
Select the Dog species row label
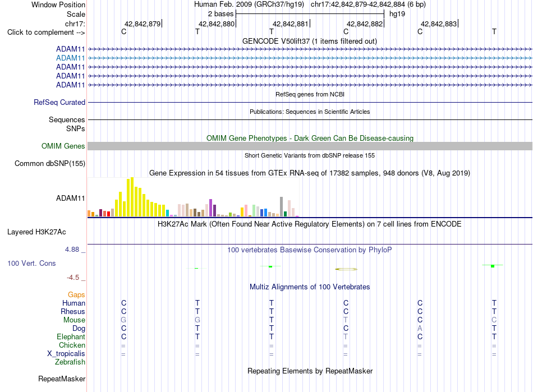(x=79, y=329)
